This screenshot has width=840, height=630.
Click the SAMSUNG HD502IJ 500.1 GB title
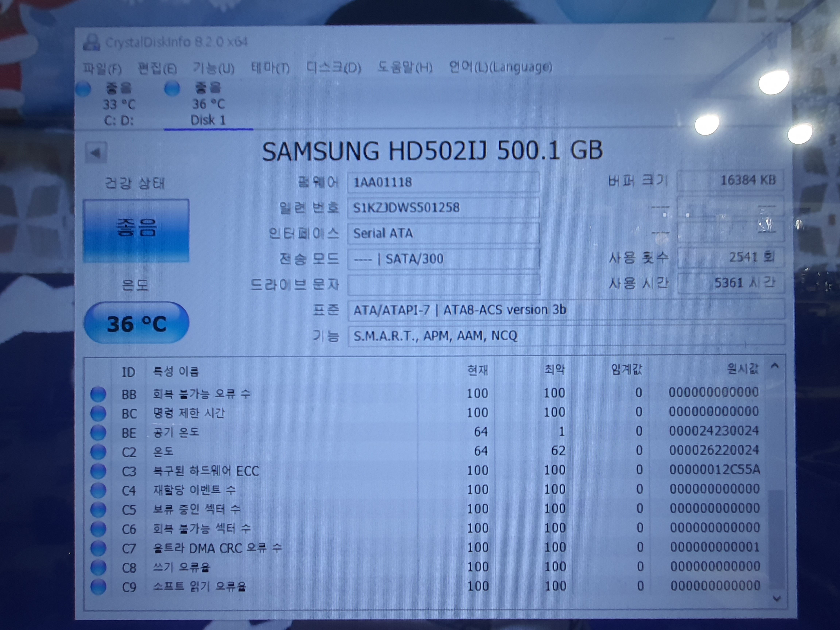(433, 151)
